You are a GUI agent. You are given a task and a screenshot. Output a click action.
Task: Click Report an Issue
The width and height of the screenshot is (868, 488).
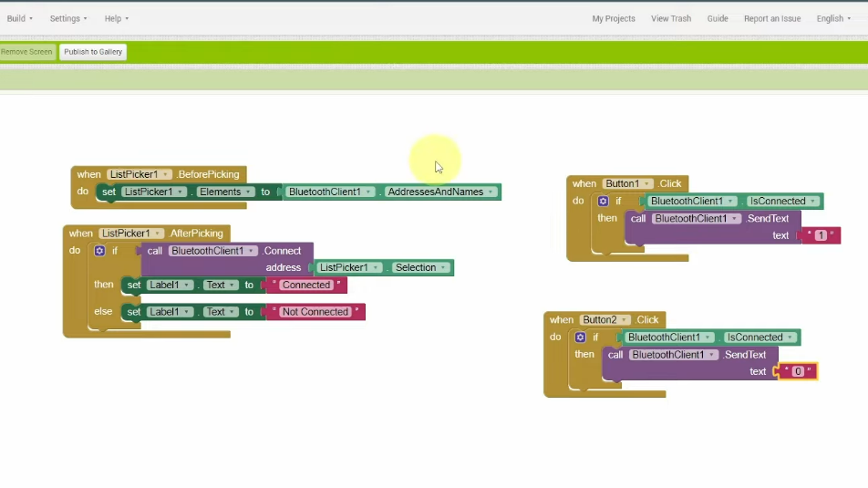[772, 18]
